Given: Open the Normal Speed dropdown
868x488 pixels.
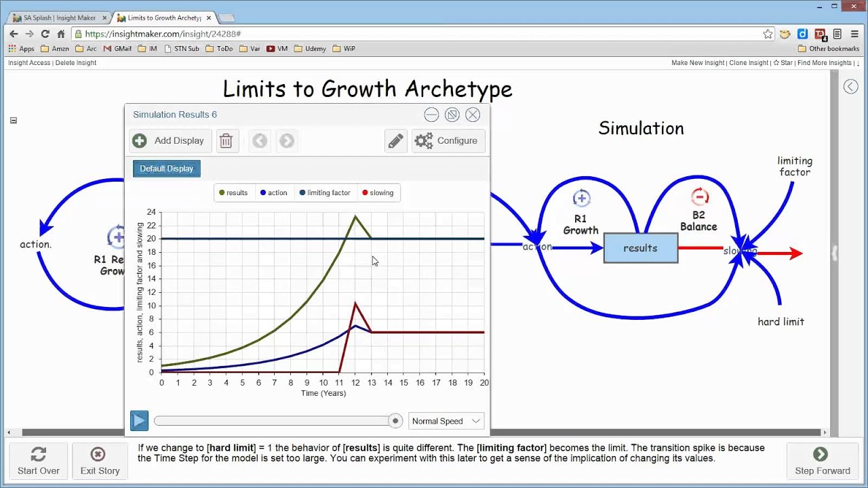Looking at the screenshot, I should 446,421.
